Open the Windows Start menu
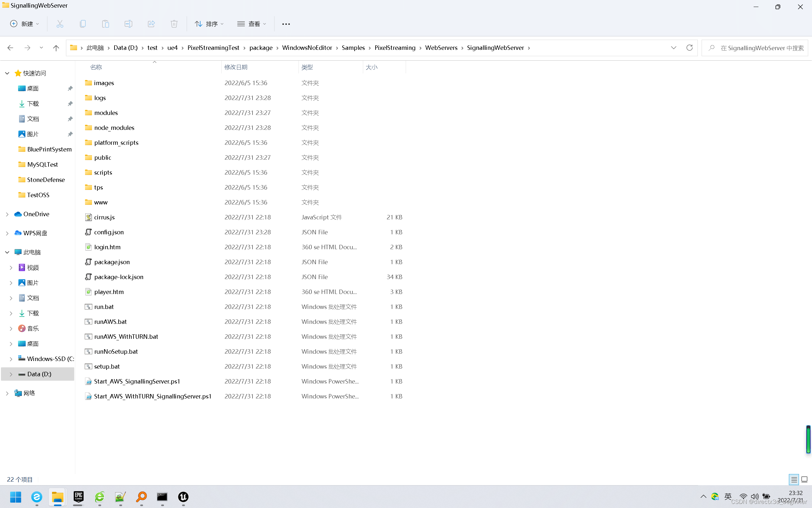The width and height of the screenshot is (812, 508). (x=16, y=497)
